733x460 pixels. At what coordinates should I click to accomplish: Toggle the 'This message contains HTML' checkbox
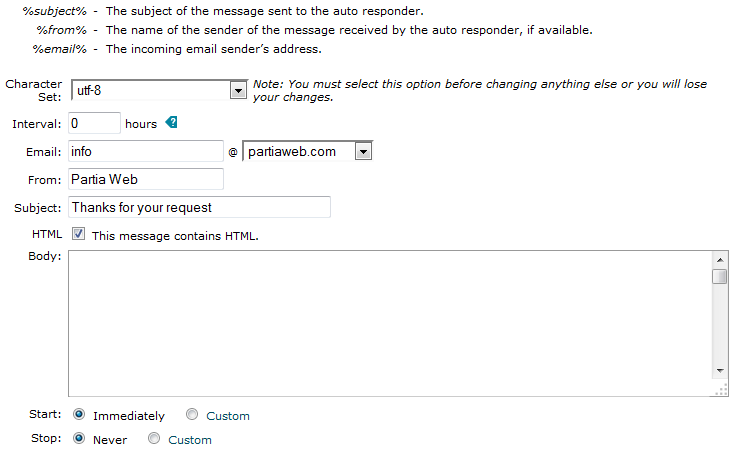tap(79, 234)
